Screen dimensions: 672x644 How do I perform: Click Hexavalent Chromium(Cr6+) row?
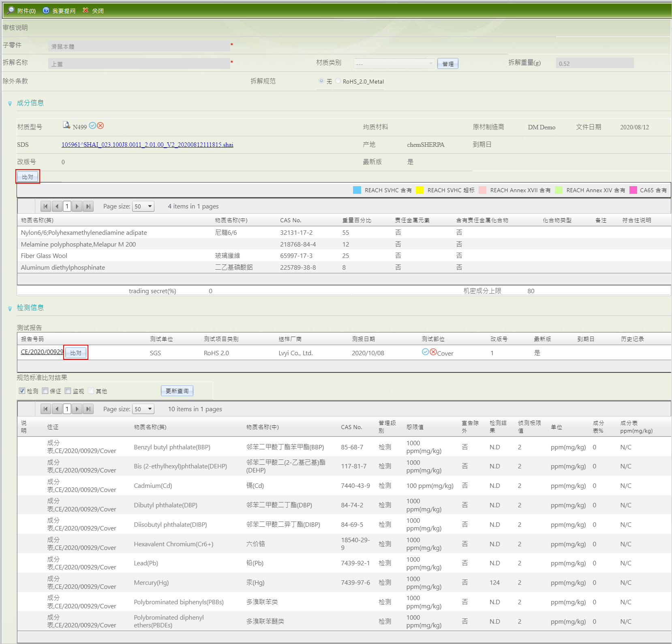344,544
